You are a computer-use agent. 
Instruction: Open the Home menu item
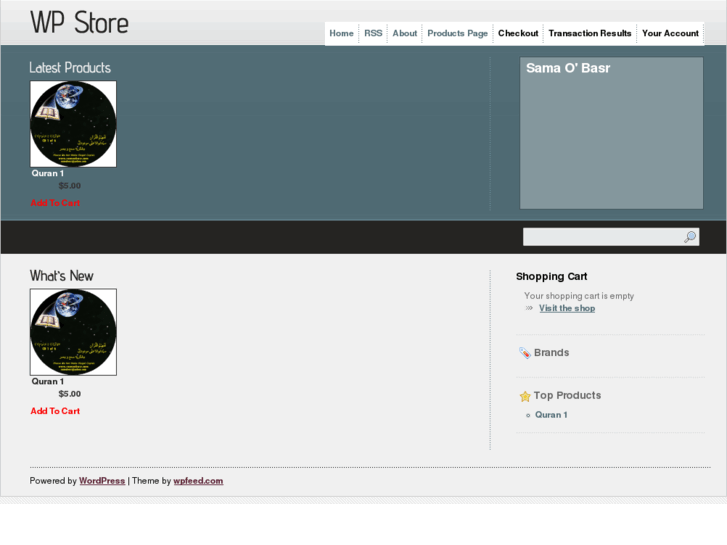[341, 33]
